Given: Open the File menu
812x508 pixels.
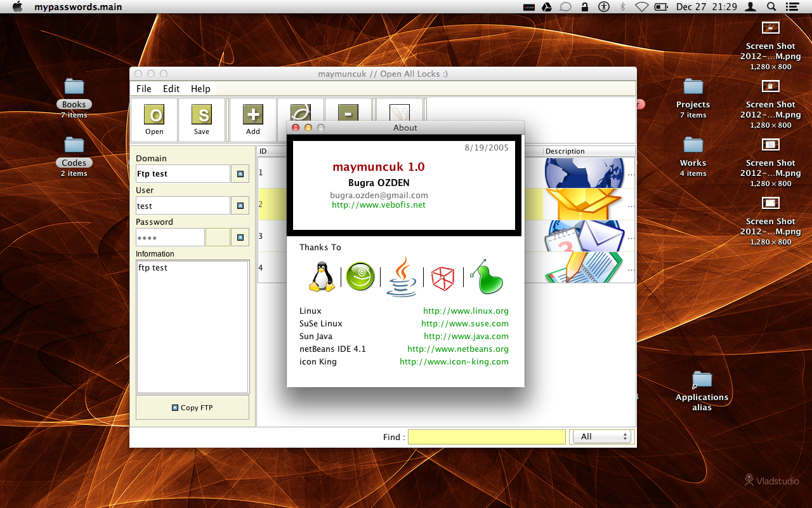Looking at the screenshot, I should [x=144, y=89].
